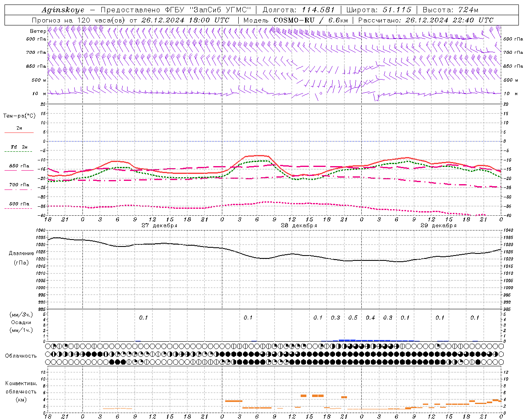Click the '(км)' unit under convective cloudiness
The image size is (525, 420).
[21, 399]
